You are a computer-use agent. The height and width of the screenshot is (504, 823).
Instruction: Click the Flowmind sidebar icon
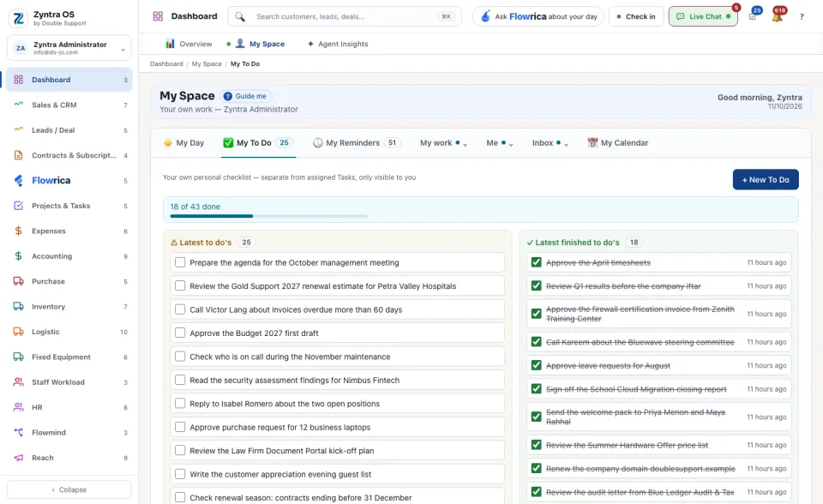[18, 432]
